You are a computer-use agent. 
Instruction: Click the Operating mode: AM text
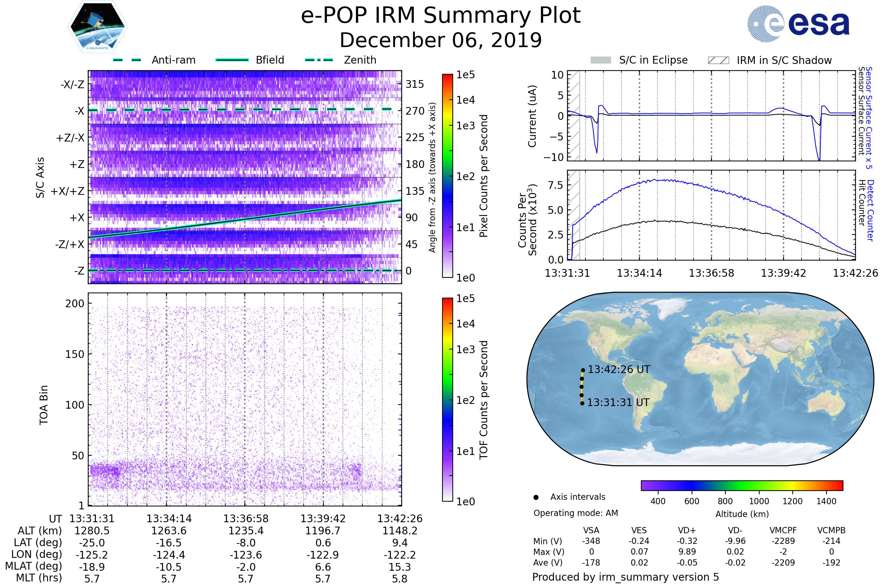(576, 513)
